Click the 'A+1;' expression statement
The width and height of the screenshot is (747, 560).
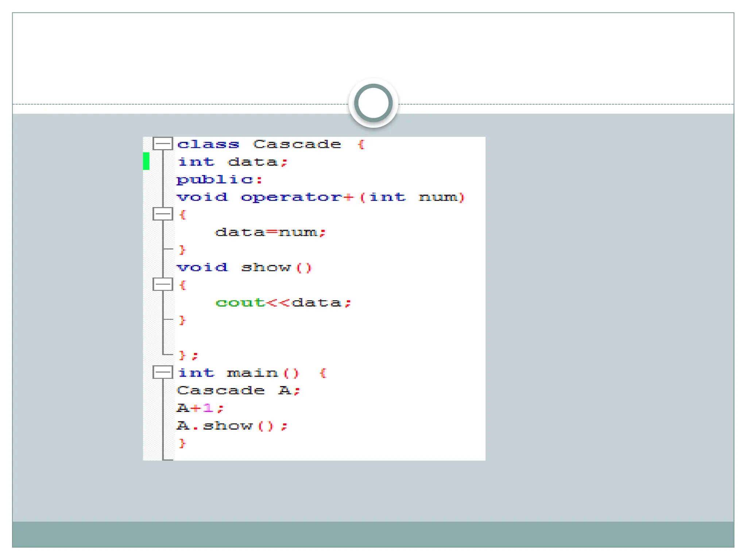coord(200,408)
